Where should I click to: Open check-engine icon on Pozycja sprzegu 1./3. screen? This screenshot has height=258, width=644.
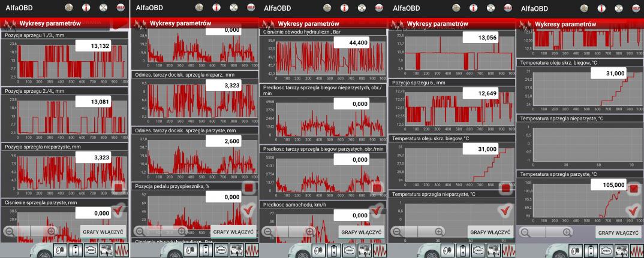[91, 250]
